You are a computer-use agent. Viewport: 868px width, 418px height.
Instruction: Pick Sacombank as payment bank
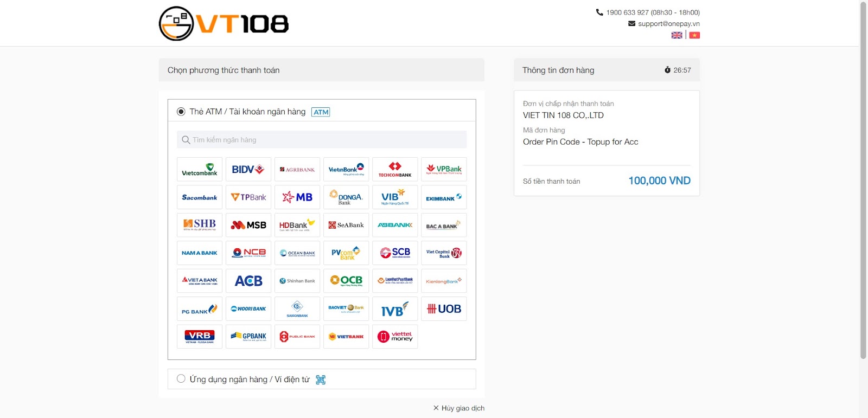[200, 197]
